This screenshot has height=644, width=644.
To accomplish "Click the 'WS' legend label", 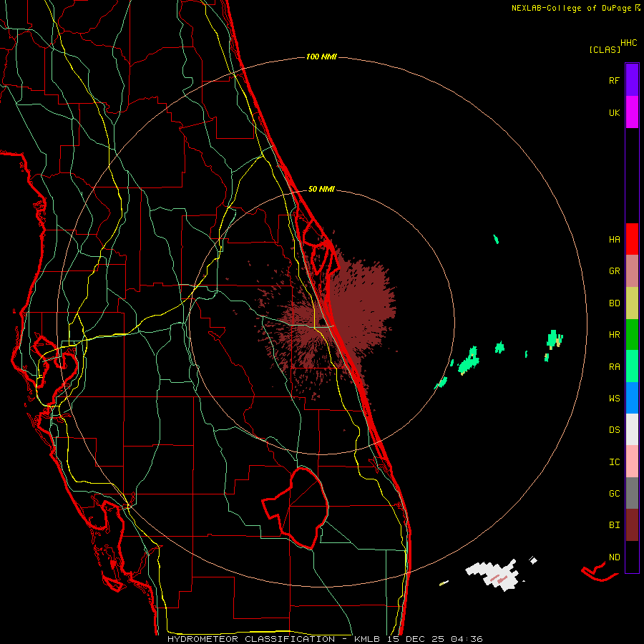I will pos(614,398).
